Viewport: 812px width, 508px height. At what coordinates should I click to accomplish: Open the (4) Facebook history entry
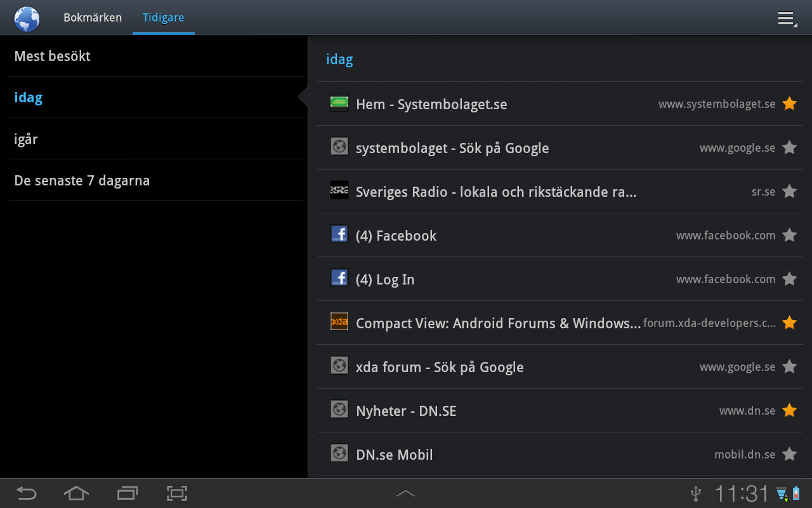pos(560,235)
